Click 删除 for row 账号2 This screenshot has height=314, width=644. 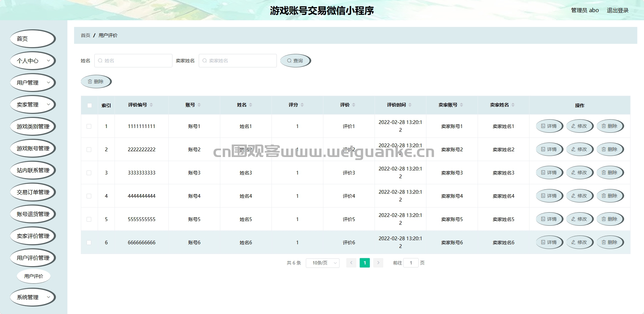[610, 149]
